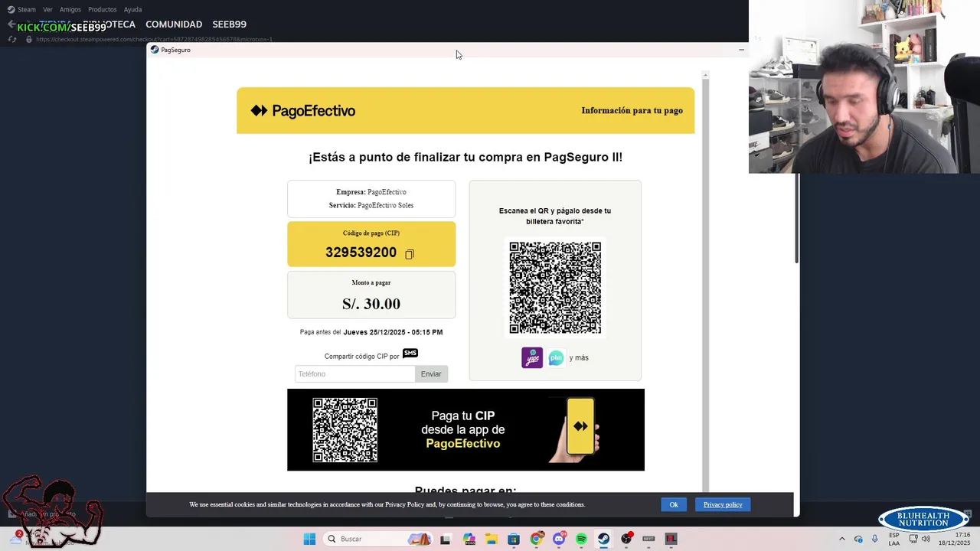Click the Información para tu pago header link
This screenshot has width=980, height=551.
pyautogui.click(x=632, y=110)
